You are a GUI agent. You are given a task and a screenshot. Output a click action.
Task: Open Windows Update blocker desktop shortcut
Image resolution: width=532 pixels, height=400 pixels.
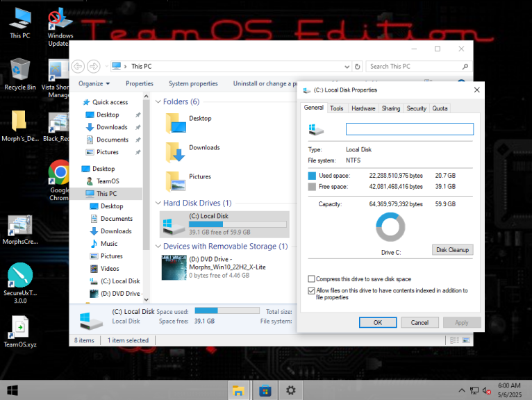click(x=60, y=27)
